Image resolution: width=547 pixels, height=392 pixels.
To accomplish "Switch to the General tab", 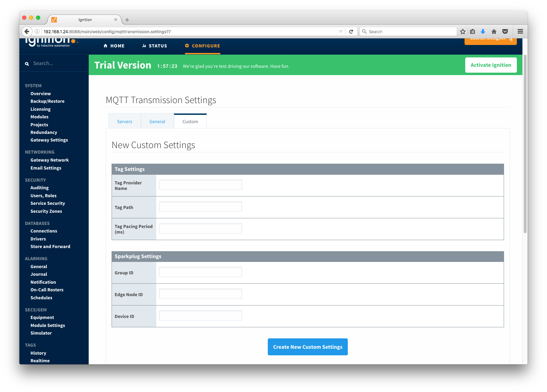I will [157, 121].
